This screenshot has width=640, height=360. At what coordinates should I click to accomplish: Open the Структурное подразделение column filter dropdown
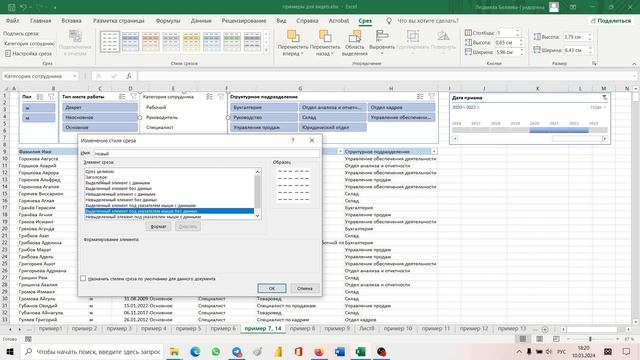coord(434,151)
